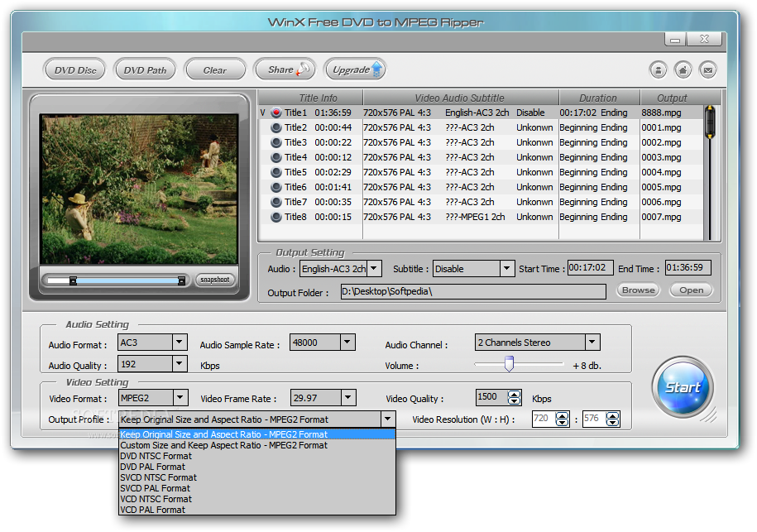Open the Audio Sample Rate dropdown
The image size is (757, 532).
[347, 343]
